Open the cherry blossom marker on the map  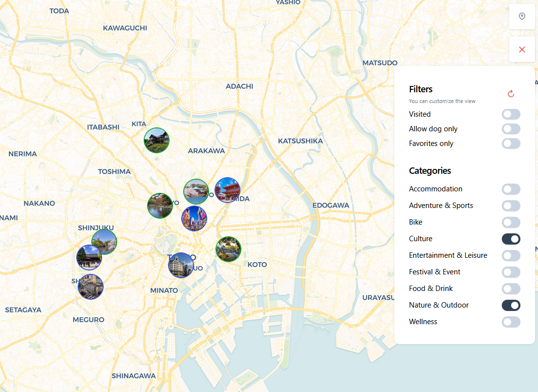pos(196,191)
